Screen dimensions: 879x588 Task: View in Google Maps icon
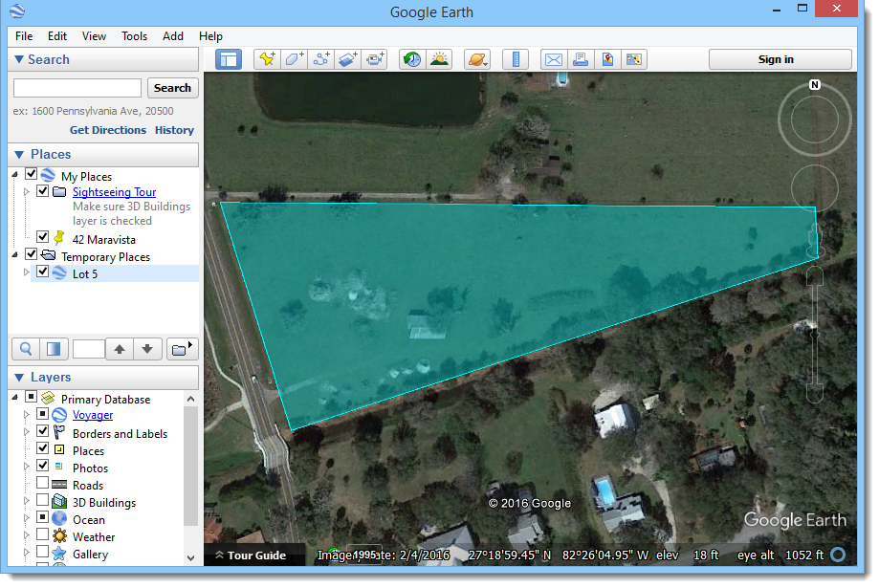point(607,59)
